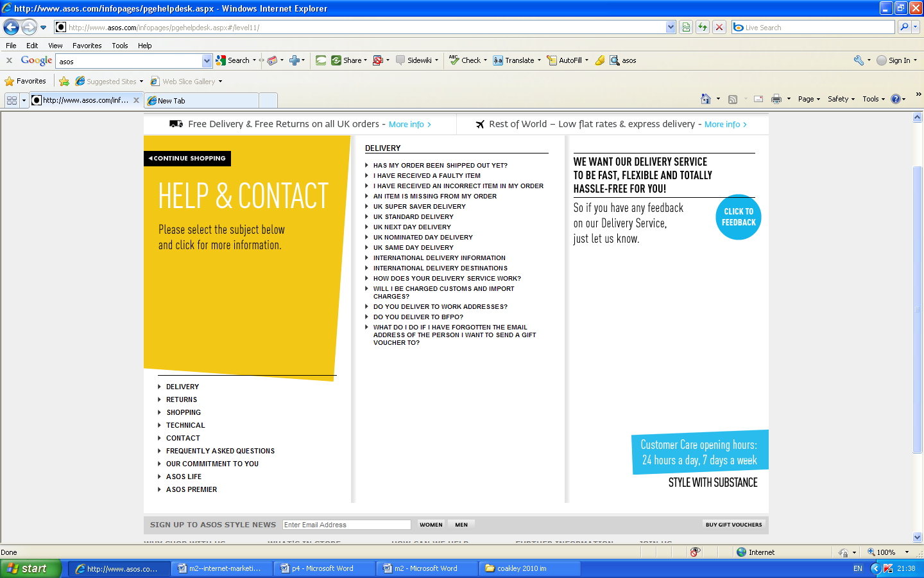Click the Stop loading X icon
The image size is (924, 578).
(x=719, y=27)
